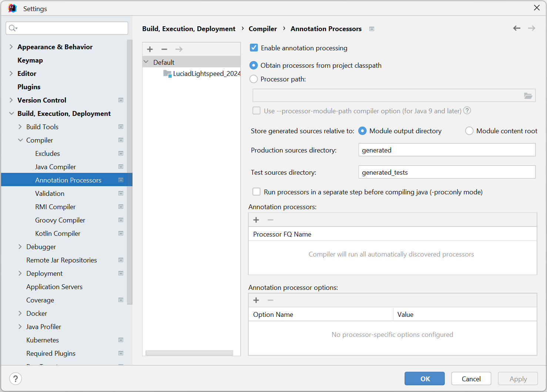This screenshot has width=547, height=392.
Task: Open the help question mark button
Action: 16,379
